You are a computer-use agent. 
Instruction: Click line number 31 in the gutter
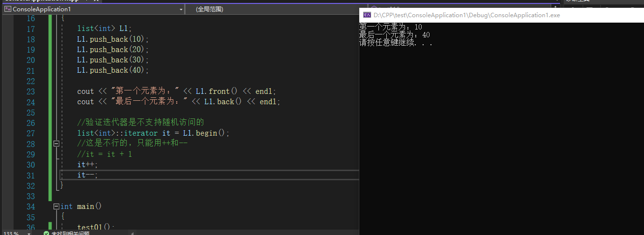(30, 175)
